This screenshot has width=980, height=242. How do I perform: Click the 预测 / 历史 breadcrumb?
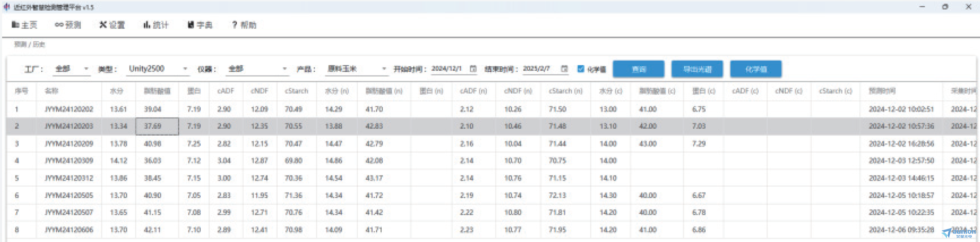click(29, 45)
